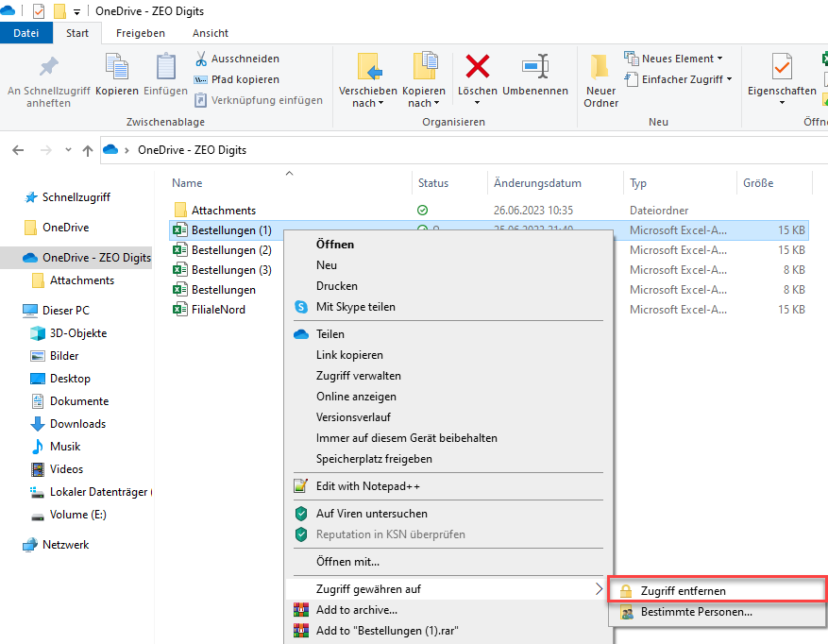828x644 pixels.
Task: Click the back navigation arrow
Action: [18, 150]
